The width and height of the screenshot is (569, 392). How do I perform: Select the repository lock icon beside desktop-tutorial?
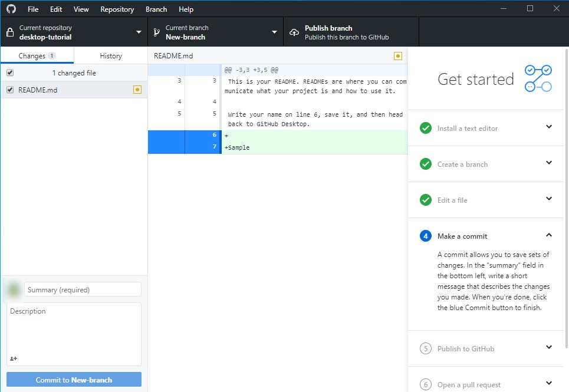pos(9,31)
